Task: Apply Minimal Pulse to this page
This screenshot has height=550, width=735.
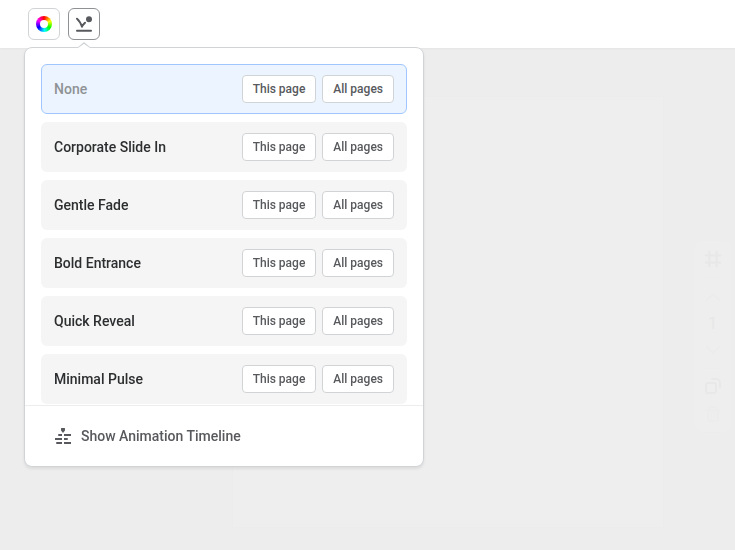Action: pos(279,379)
